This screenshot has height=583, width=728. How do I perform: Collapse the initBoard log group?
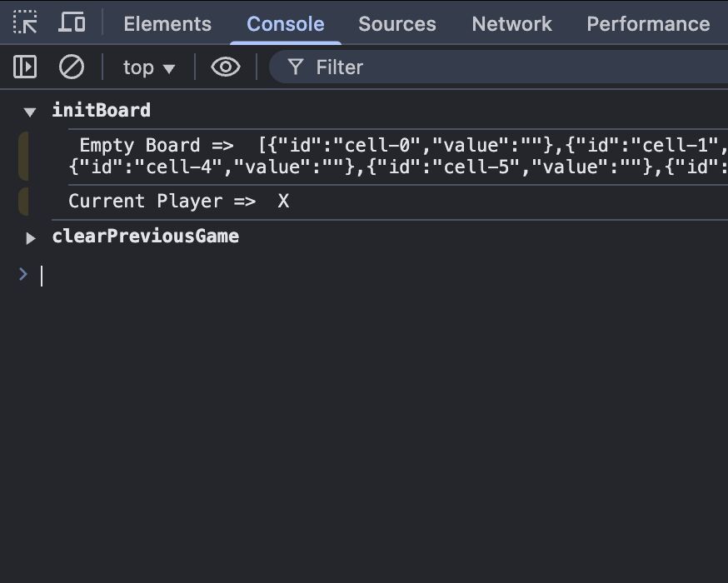(30, 112)
